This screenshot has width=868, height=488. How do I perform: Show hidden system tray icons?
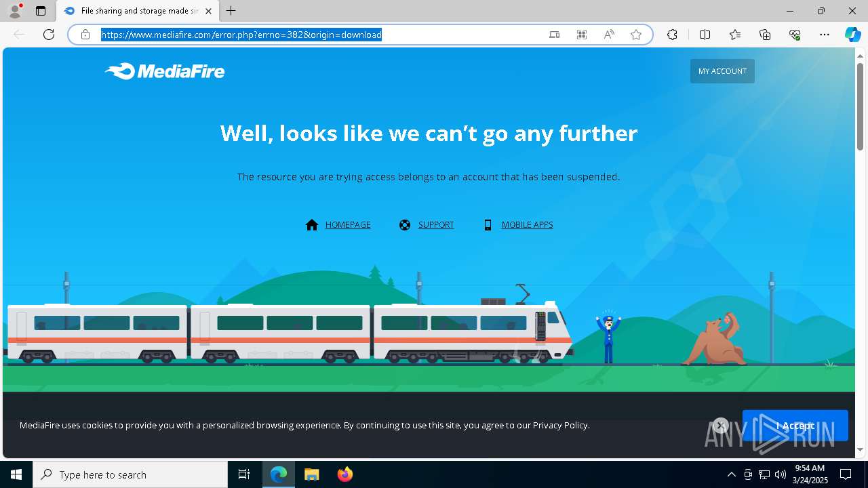coord(731,474)
